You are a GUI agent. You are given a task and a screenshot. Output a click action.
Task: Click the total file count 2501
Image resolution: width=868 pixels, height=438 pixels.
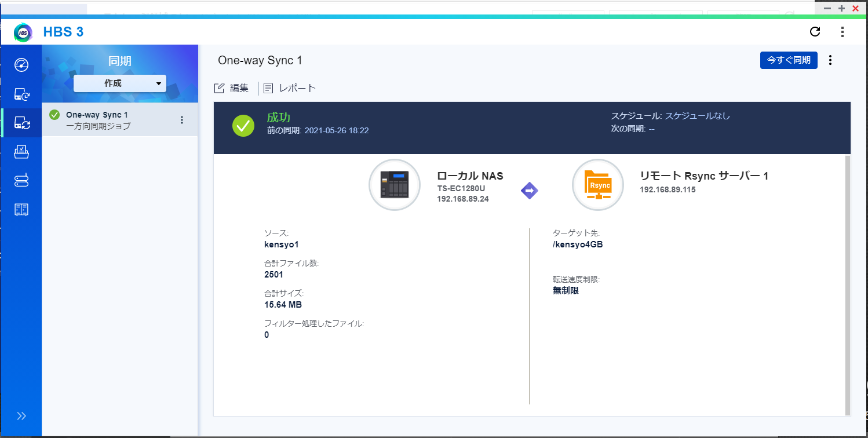click(273, 275)
